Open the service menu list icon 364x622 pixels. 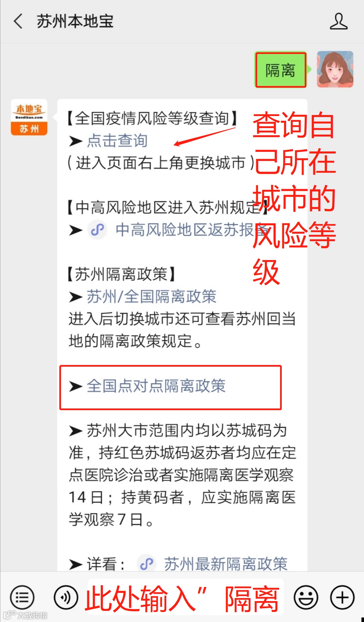[22, 597]
